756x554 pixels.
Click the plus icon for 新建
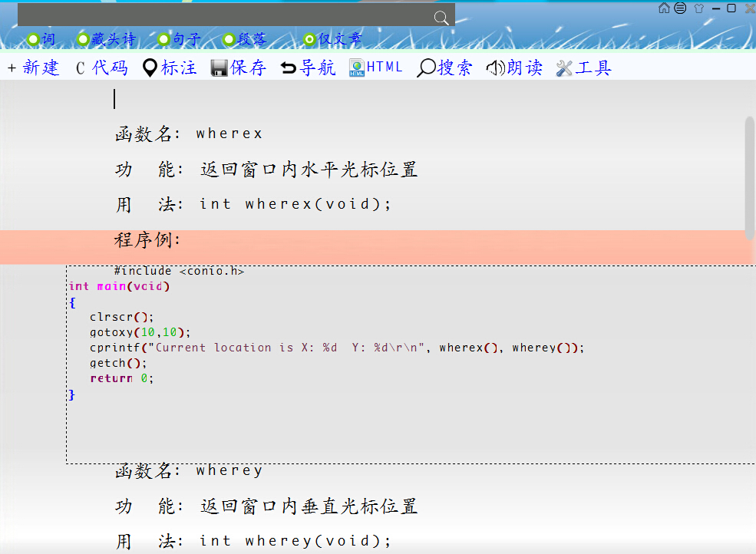click(12, 68)
